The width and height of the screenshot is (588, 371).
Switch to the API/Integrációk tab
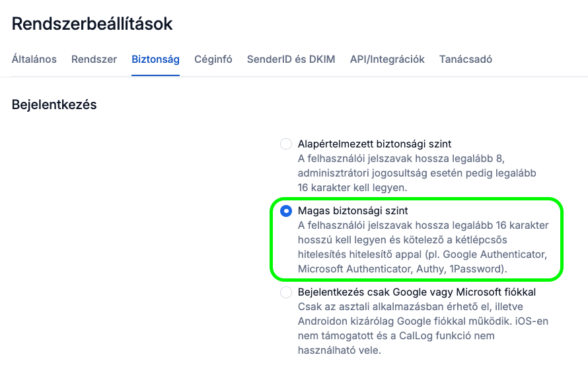coord(387,59)
